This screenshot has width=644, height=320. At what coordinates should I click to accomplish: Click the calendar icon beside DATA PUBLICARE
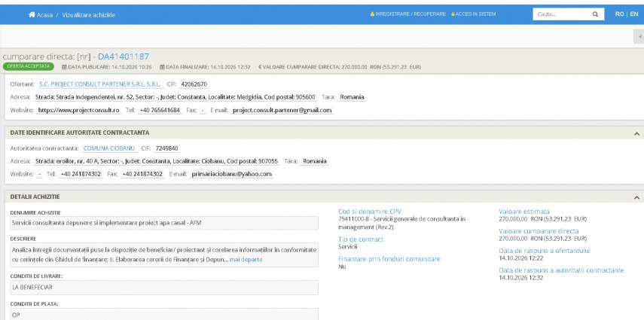[x=64, y=66]
